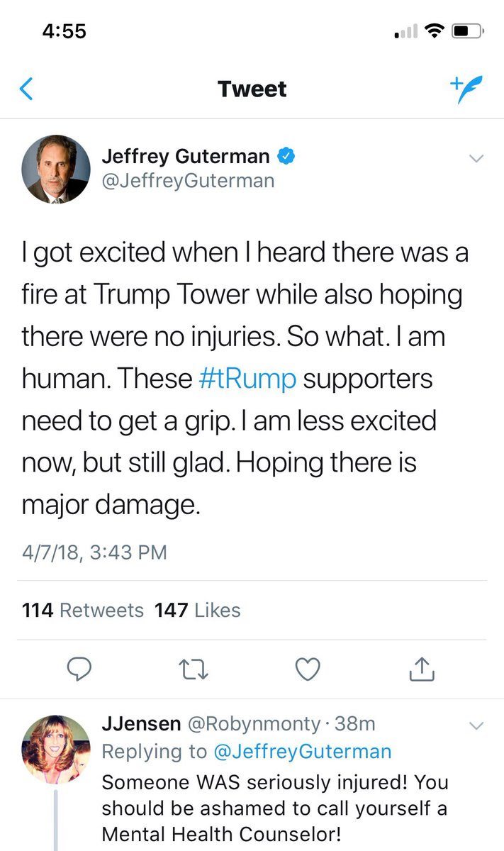Check the battery status icon
Screen dimensions: 504x851
pos(468,32)
